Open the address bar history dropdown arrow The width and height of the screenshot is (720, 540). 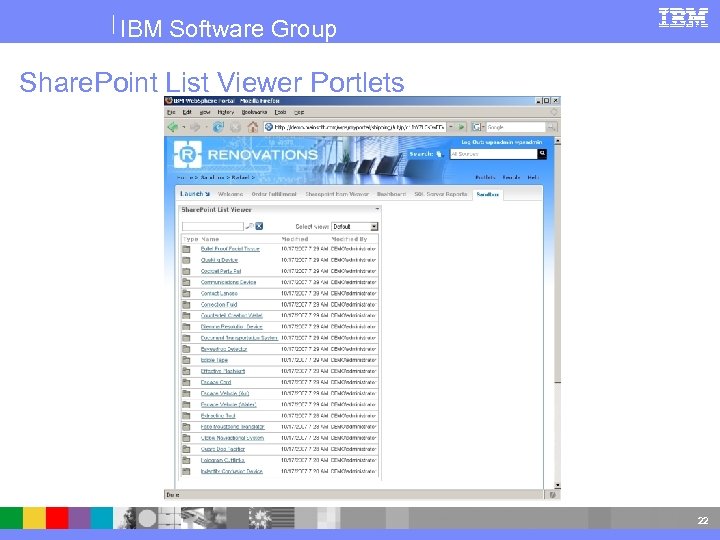[451, 127]
